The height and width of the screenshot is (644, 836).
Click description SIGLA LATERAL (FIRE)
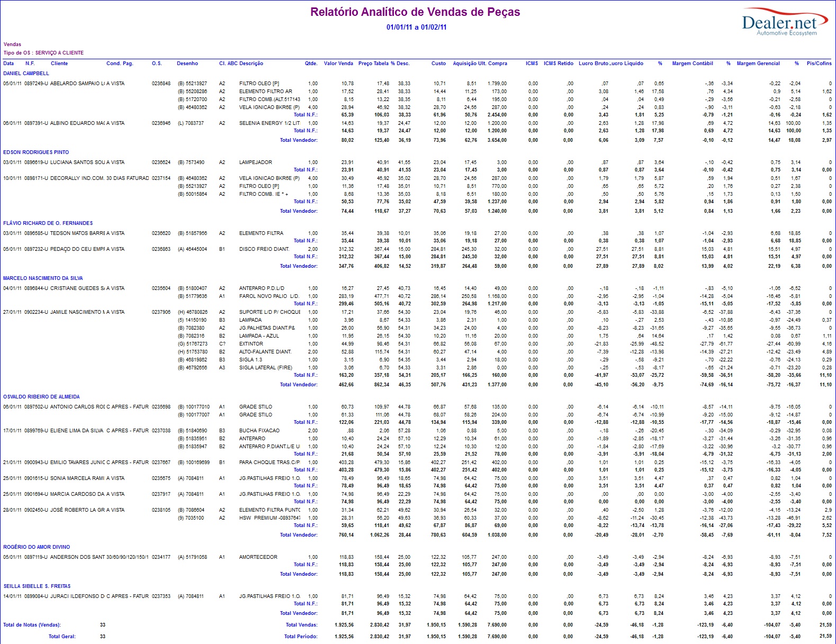[265, 368]
